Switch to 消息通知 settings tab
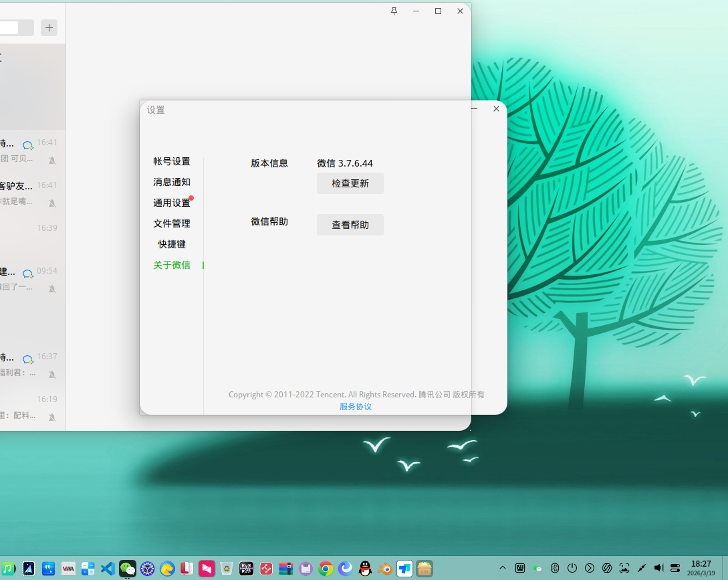The image size is (728, 580). coord(172,182)
